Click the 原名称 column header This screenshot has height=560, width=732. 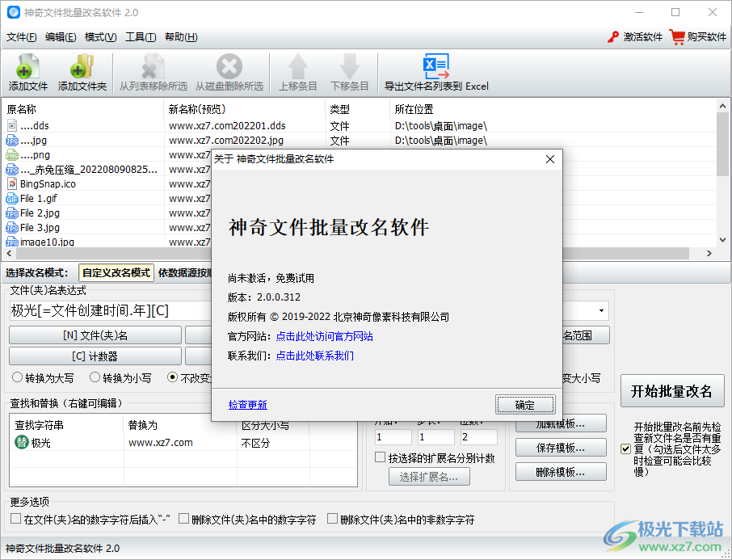click(83, 109)
